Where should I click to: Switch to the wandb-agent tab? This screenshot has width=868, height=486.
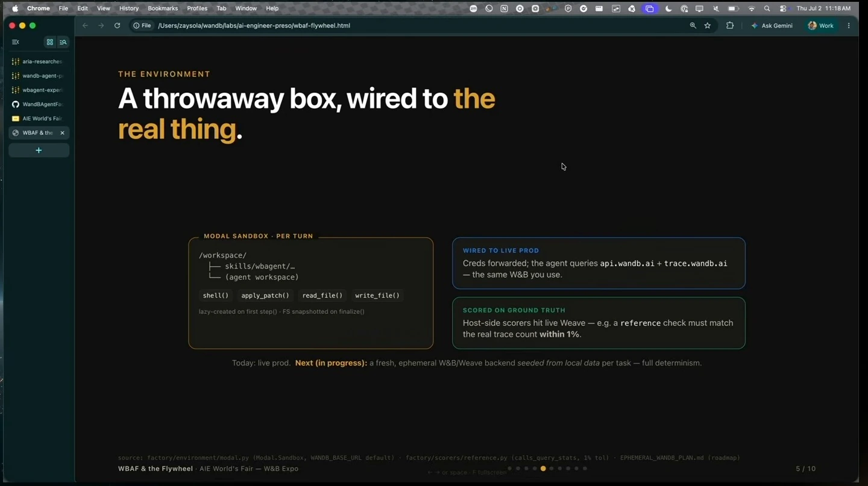pyautogui.click(x=39, y=76)
